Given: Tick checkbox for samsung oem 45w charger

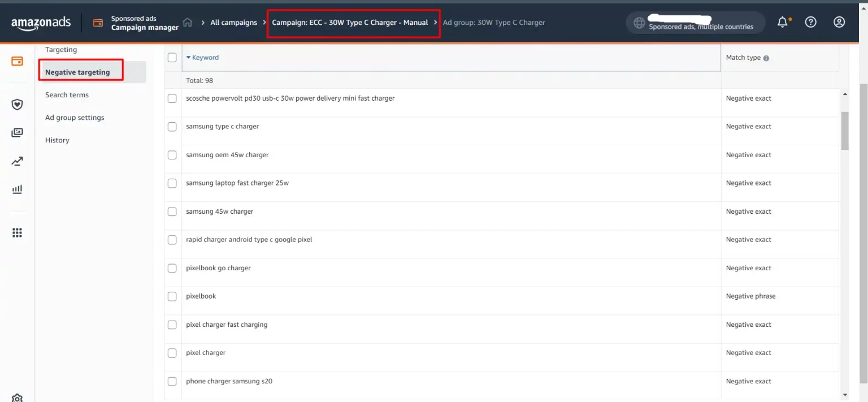Looking at the screenshot, I should click(x=172, y=155).
